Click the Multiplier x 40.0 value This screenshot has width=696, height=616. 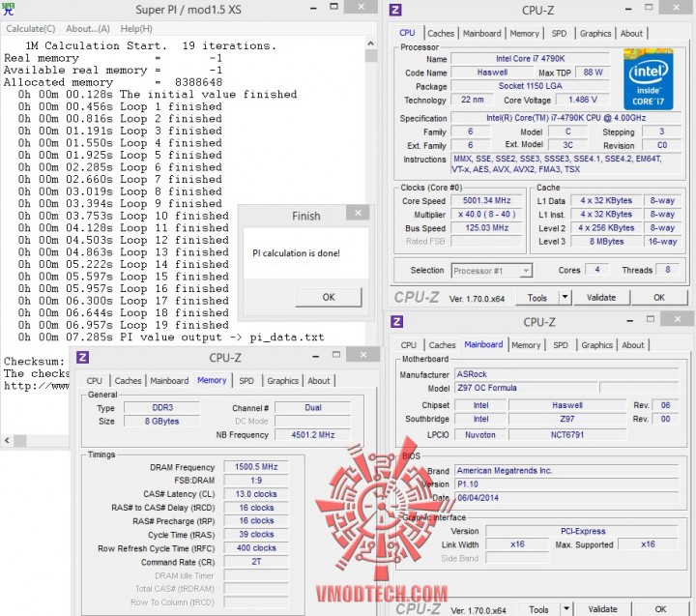[x=486, y=214]
